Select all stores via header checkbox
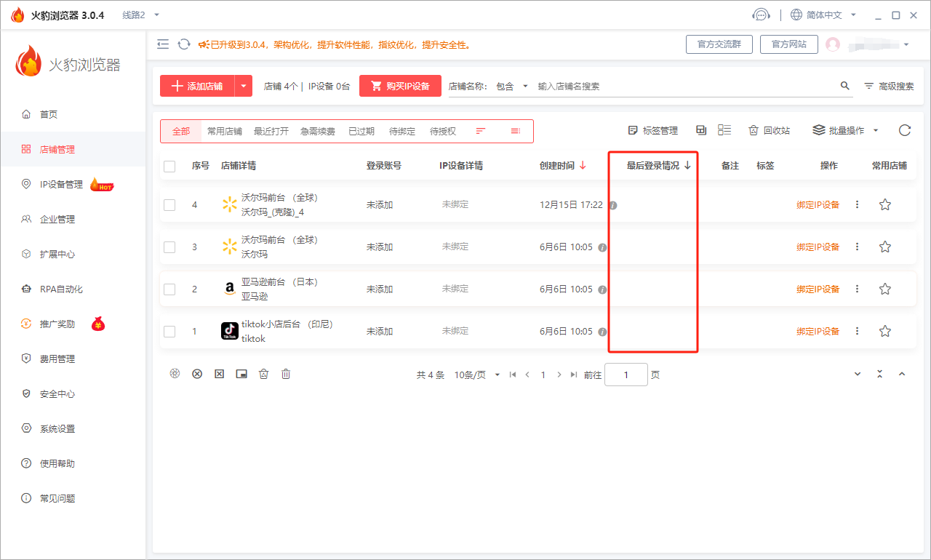Viewport: 931px width, 560px height. point(169,166)
